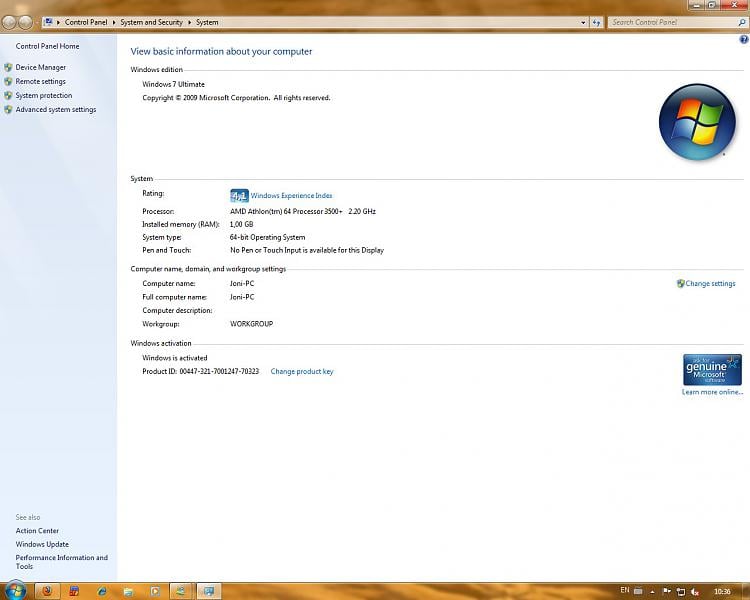Viewport: 750px width, 600px height.
Task: Click the address bar refresh button
Action: [596, 22]
